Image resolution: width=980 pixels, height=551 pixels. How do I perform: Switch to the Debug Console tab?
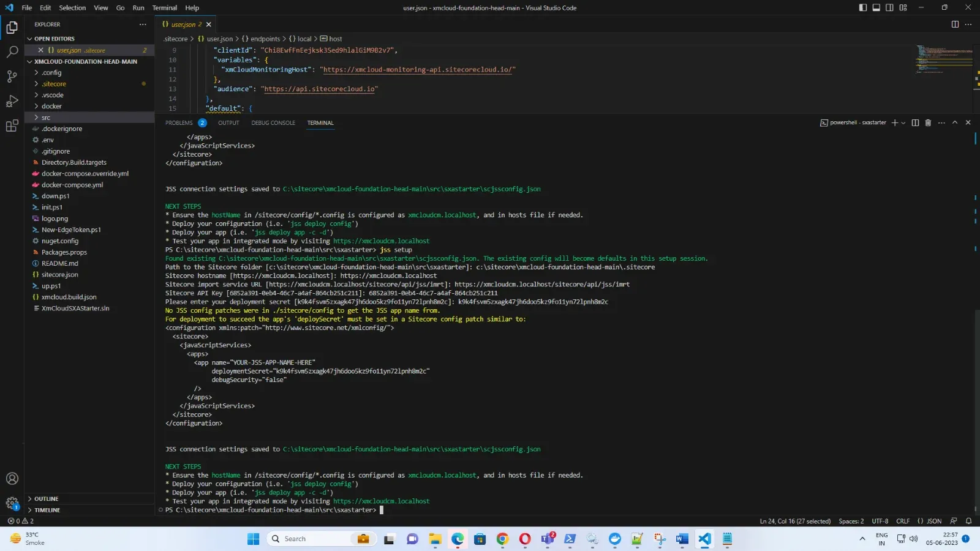(x=273, y=123)
